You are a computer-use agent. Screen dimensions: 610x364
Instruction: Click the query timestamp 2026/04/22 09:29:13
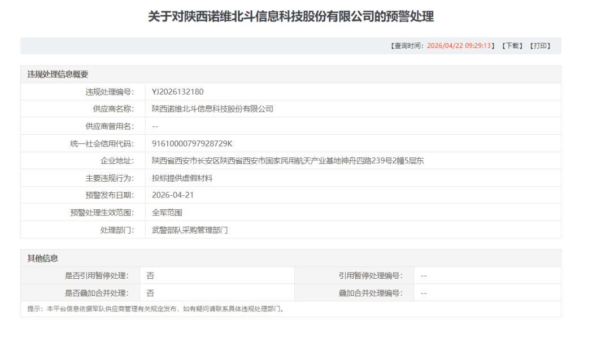tap(460, 46)
